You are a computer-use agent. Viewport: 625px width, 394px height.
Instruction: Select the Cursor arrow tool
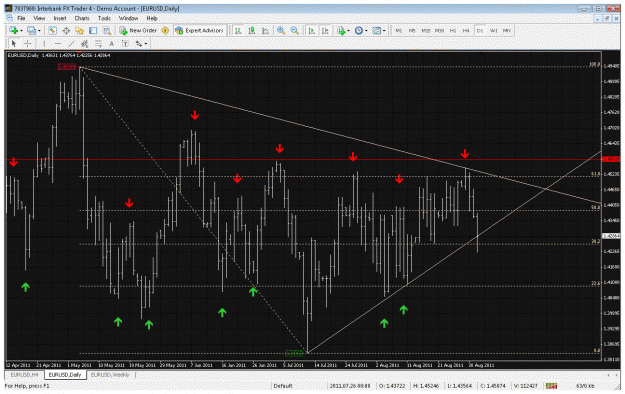[14, 43]
